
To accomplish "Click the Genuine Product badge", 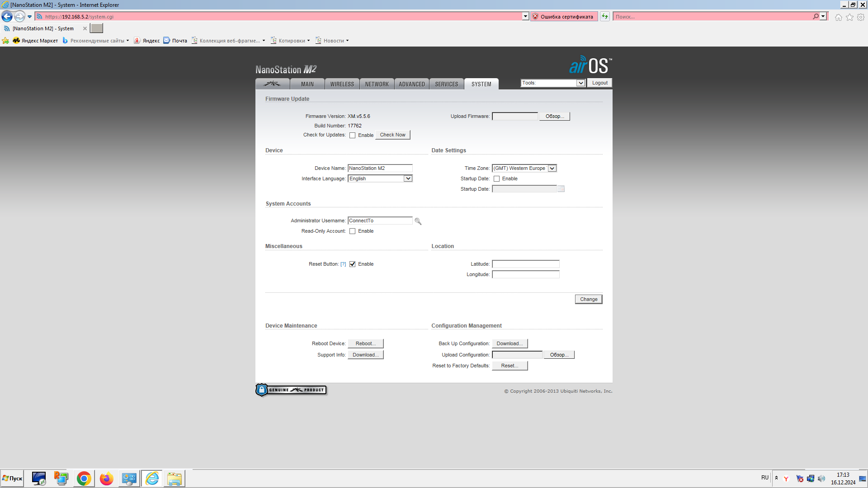I will [x=291, y=390].
